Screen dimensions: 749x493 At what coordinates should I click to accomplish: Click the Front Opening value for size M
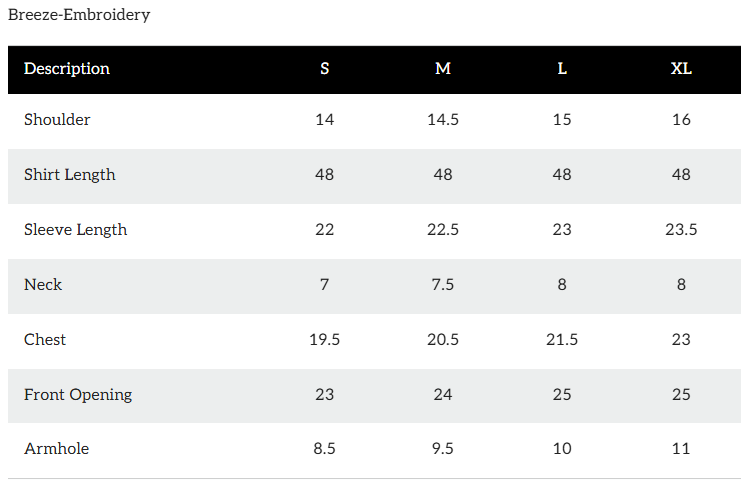(x=443, y=395)
